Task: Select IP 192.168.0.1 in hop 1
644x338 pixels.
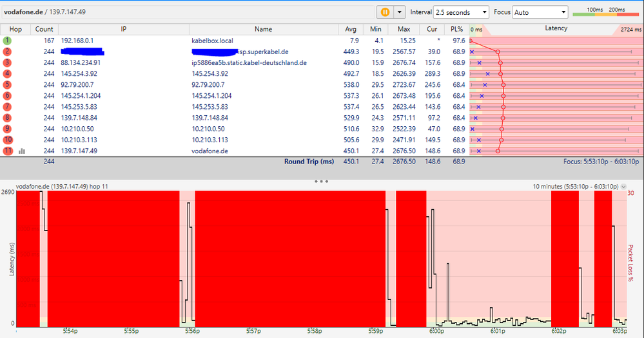Action: point(77,41)
